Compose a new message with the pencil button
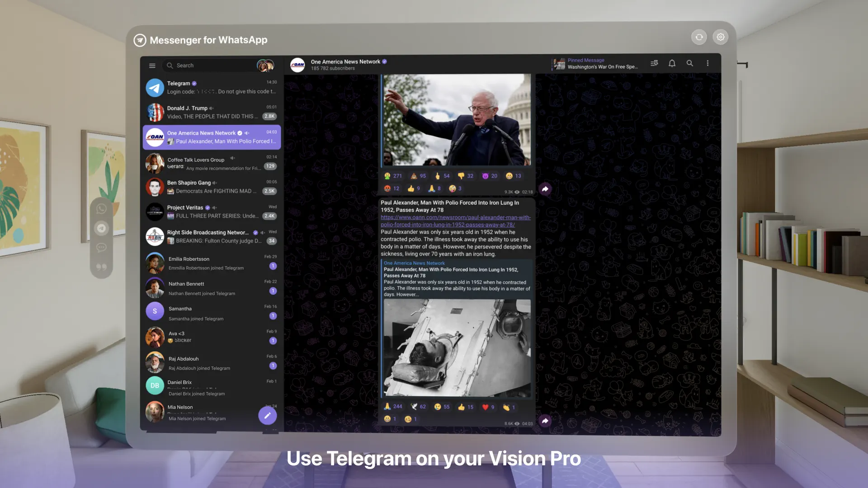The width and height of the screenshot is (868, 488). click(267, 415)
